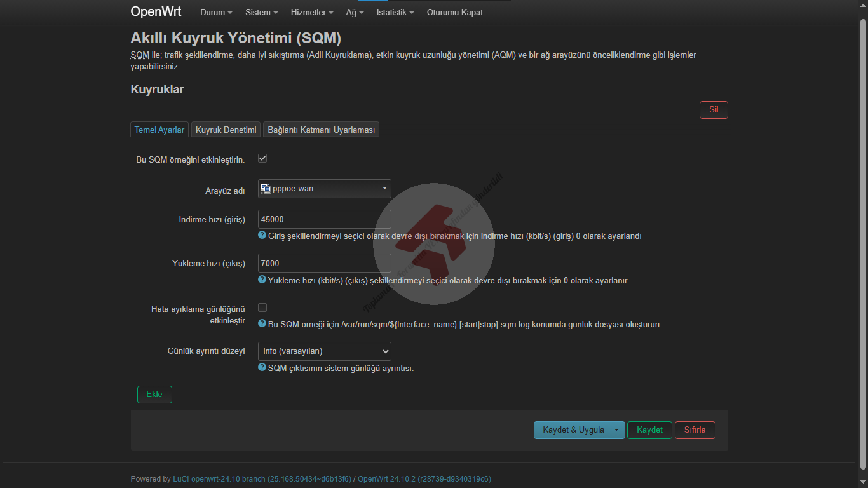
Task: Go to the OpenWrt home logo link
Action: pos(156,11)
